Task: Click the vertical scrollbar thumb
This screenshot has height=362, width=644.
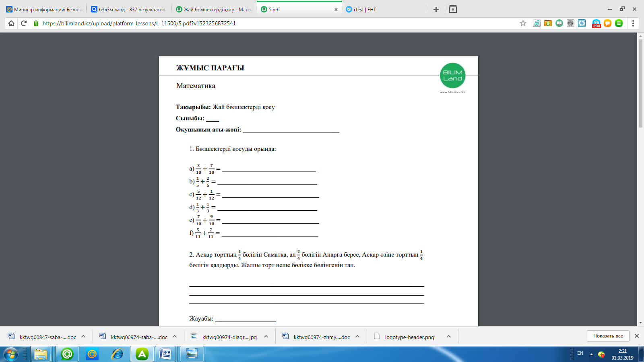Action: [640, 83]
